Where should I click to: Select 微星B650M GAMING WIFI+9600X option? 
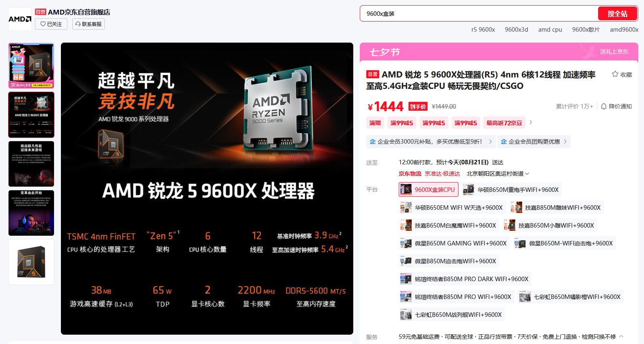(x=454, y=243)
